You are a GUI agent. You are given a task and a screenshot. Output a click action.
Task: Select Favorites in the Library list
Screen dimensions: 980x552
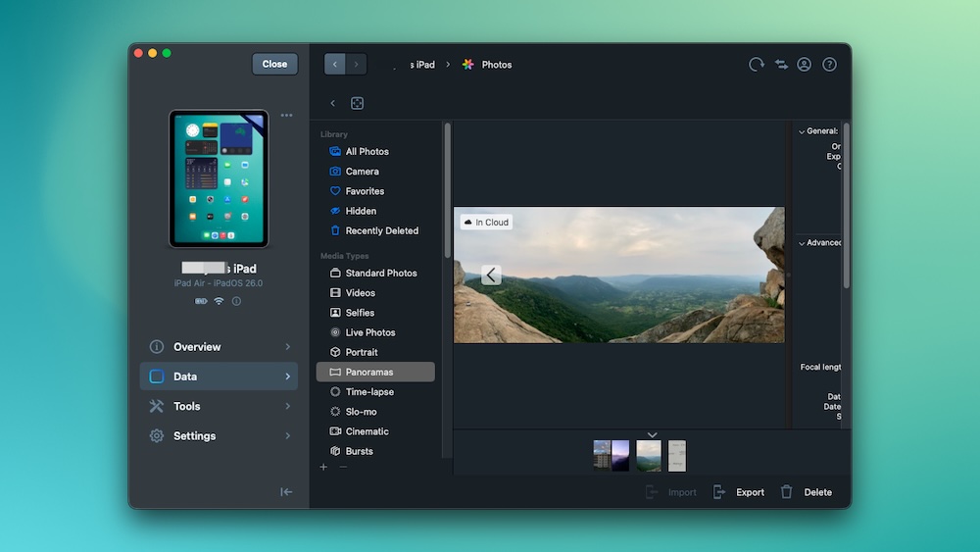(x=365, y=191)
